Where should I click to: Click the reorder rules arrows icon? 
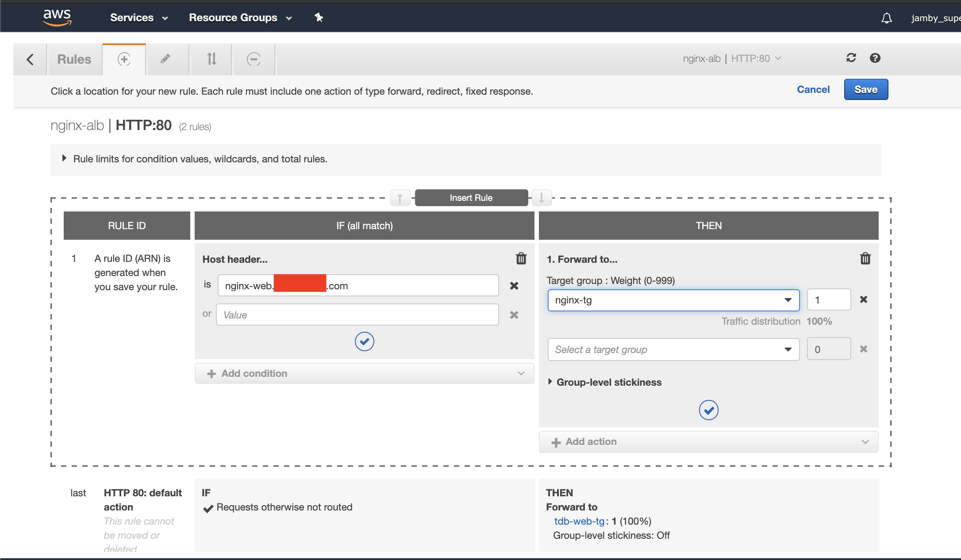point(211,59)
